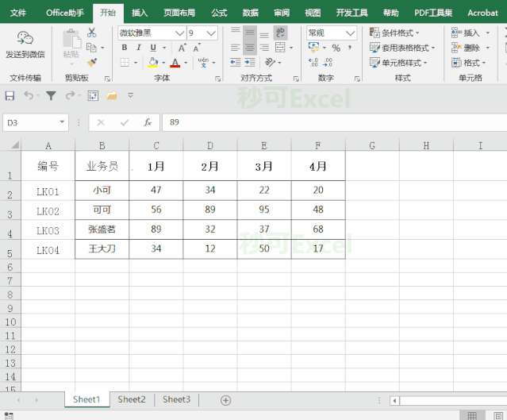The height and width of the screenshot is (420, 507).
Task: Open 条件格式 conditional formatting button
Action: (x=394, y=33)
